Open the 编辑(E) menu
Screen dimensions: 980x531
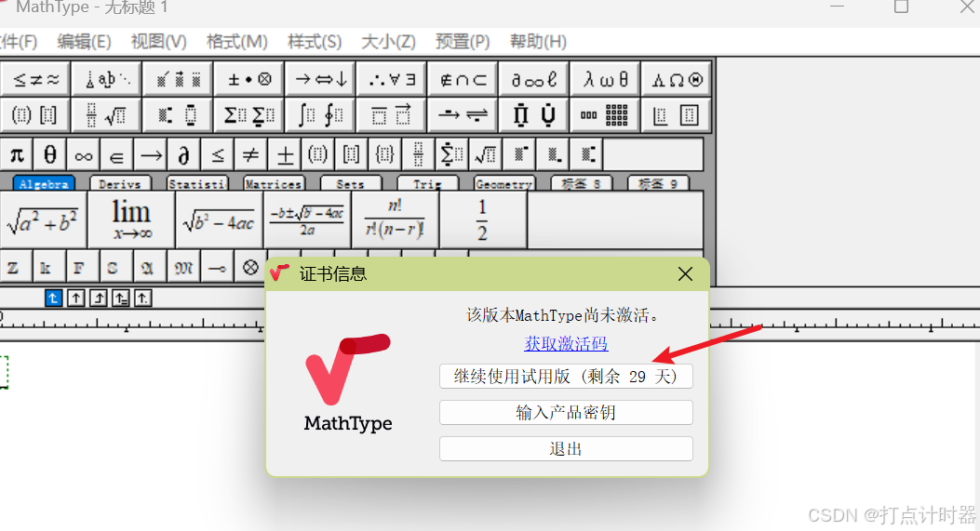(84, 42)
